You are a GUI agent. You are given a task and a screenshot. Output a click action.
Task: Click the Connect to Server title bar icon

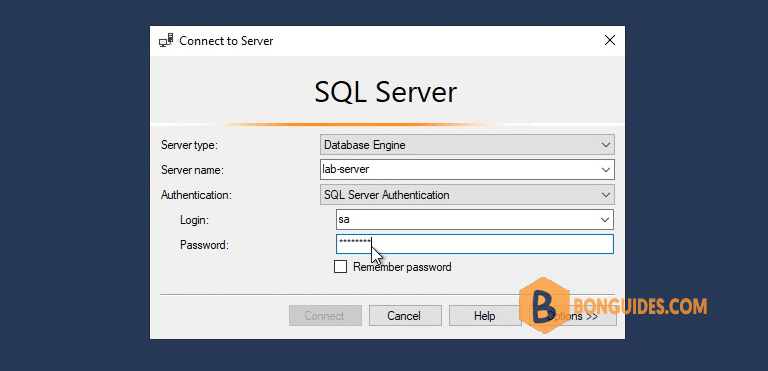pyautogui.click(x=166, y=41)
